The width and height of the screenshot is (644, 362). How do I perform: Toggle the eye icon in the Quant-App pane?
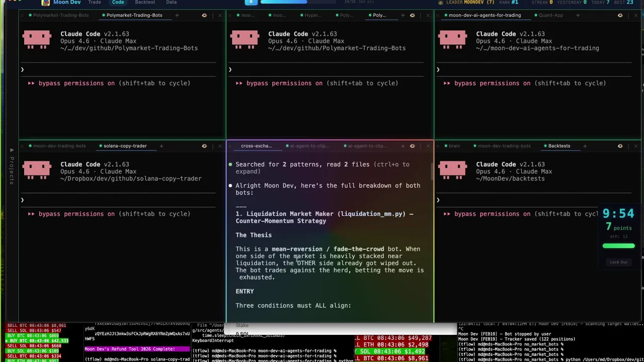coord(620,15)
